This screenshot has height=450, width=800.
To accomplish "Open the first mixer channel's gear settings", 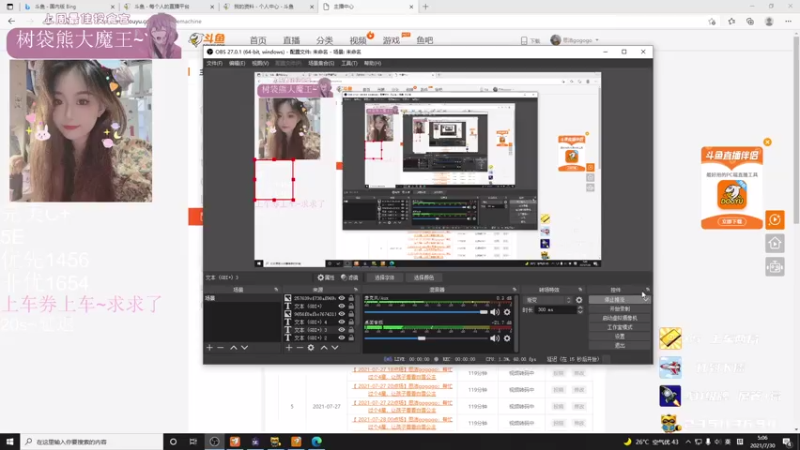I will click(507, 312).
